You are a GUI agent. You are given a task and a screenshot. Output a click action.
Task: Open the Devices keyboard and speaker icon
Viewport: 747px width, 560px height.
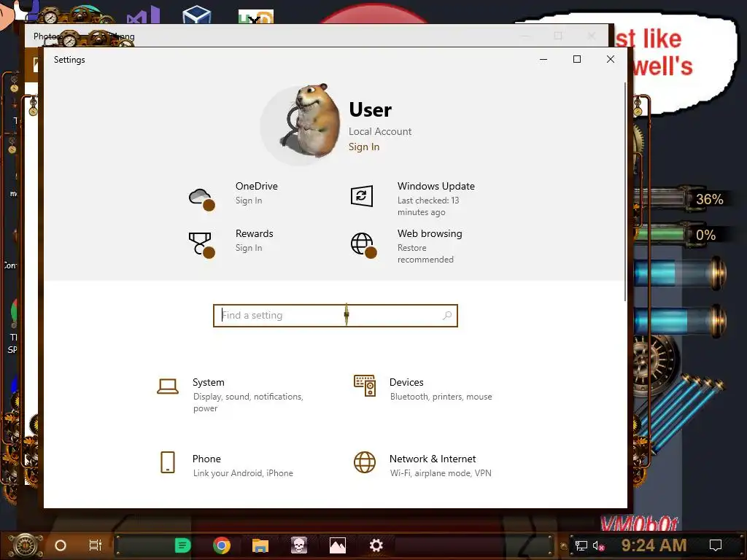click(365, 386)
